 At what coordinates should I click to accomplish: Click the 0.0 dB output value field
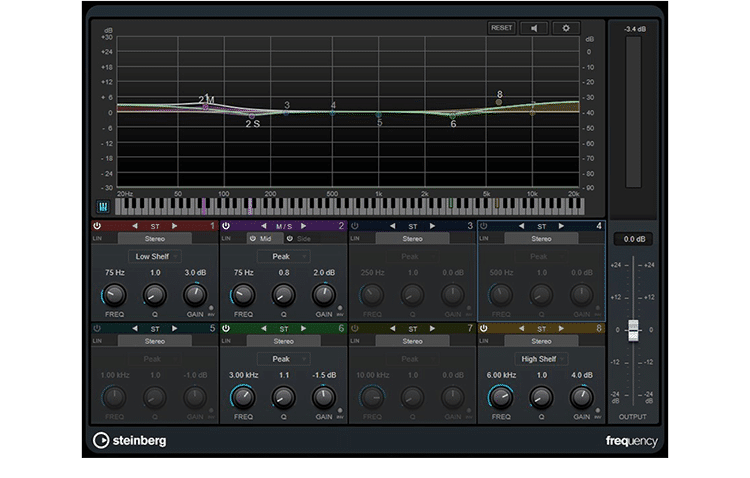pyautogui.click(x=633, y=239)
